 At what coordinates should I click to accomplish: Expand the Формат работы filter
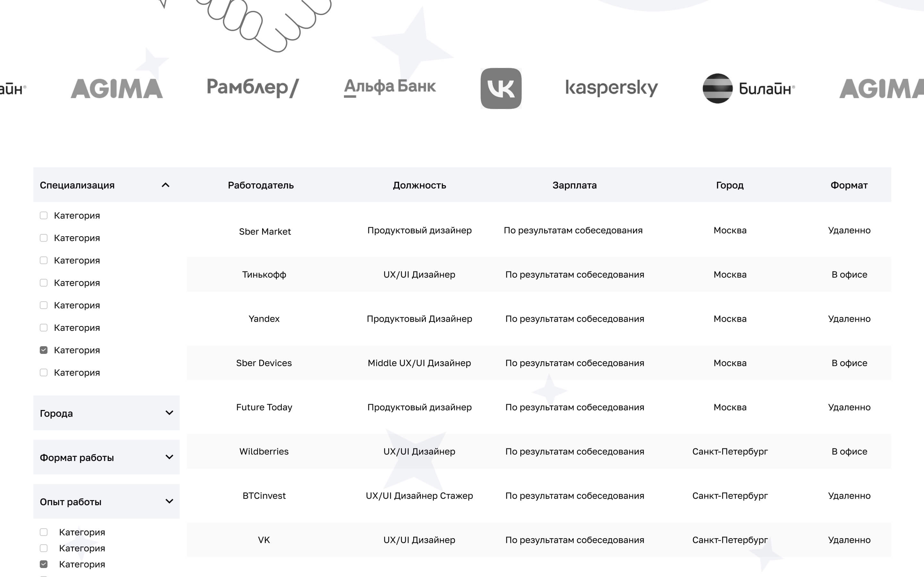point(169,457)
